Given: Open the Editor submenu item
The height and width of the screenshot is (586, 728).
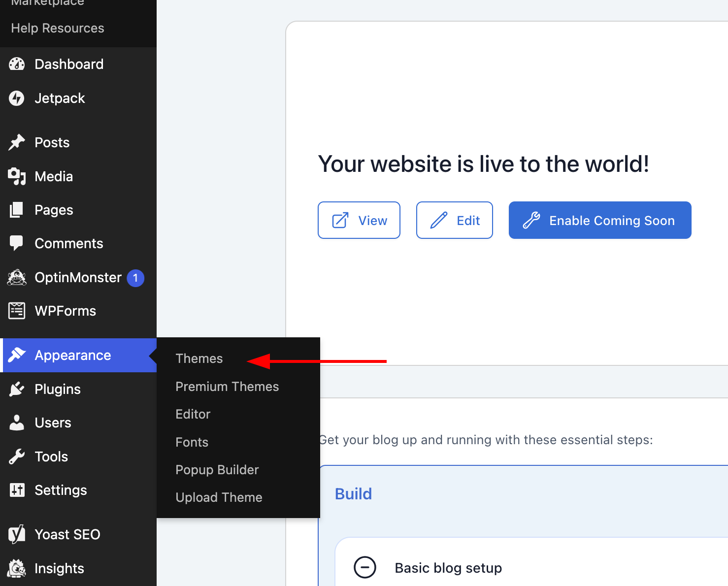Looking at the screenshot, I should [x=193, y=414].
